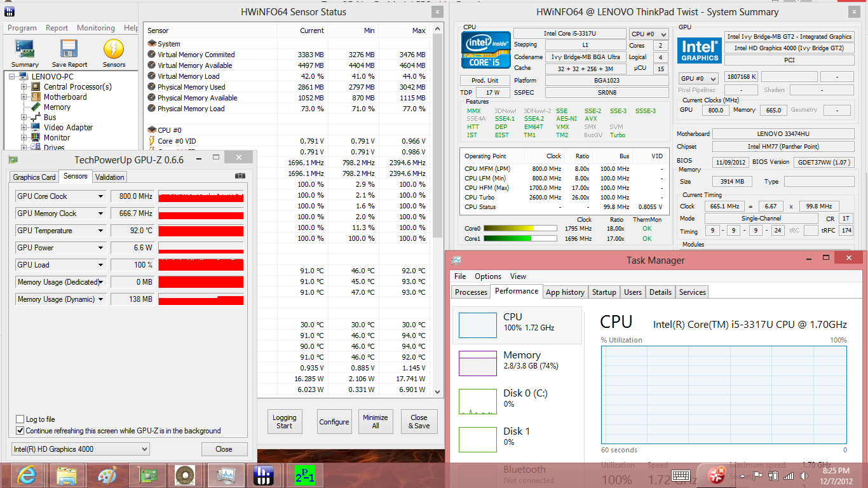Screen dimensions: 868x488
Task: Select Disk 1 in Task Manager
Action: (517, 439)
